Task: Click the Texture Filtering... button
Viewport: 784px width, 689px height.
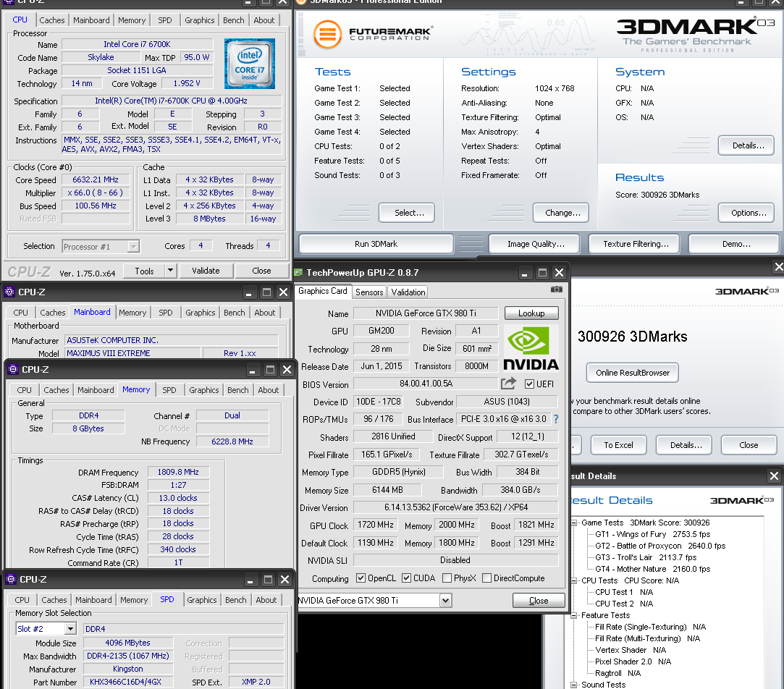Action: (x=636, y=244)
